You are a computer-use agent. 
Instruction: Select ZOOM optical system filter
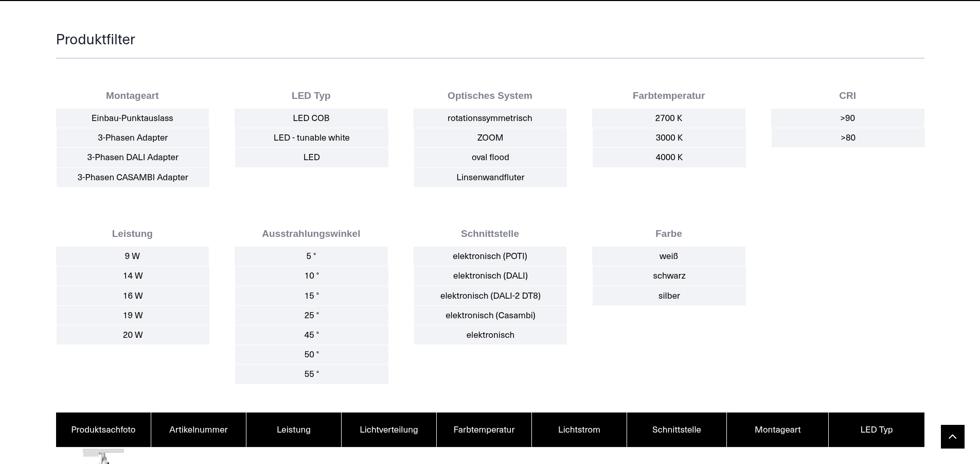pyautogui.click(x=490, y=138)
